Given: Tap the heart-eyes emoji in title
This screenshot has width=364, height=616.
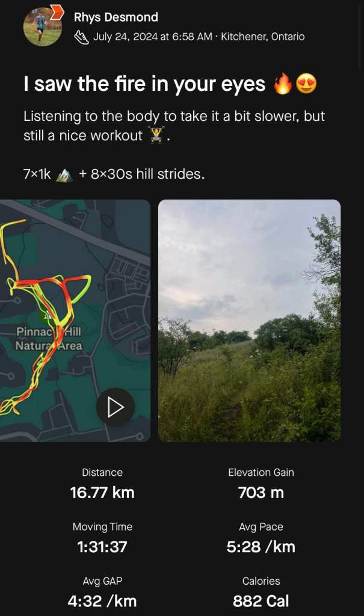Looking at the screenshot, I should click(306, 84).
